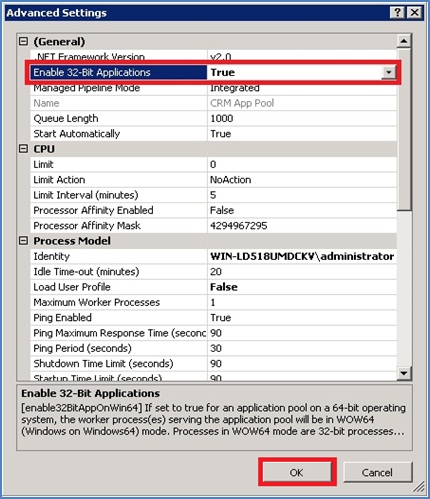Select the Identity property row
This screenshot has height=499, width=430.
click(213, 256)
